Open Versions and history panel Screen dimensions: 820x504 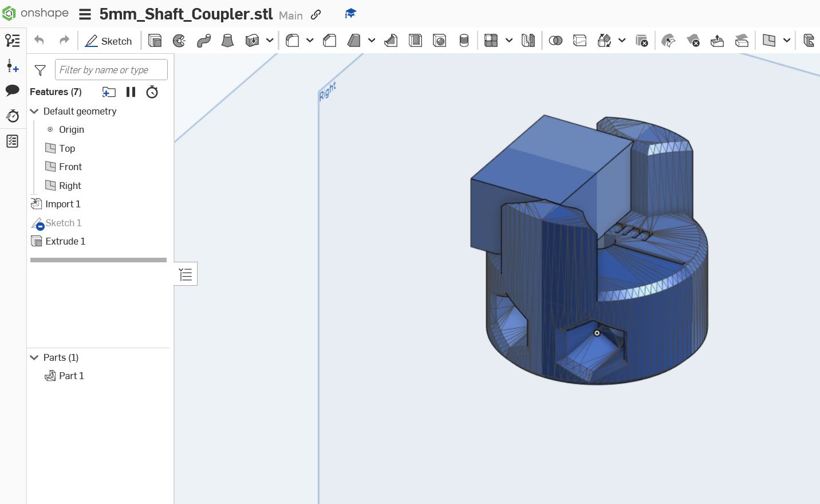[x=12, y=116]
